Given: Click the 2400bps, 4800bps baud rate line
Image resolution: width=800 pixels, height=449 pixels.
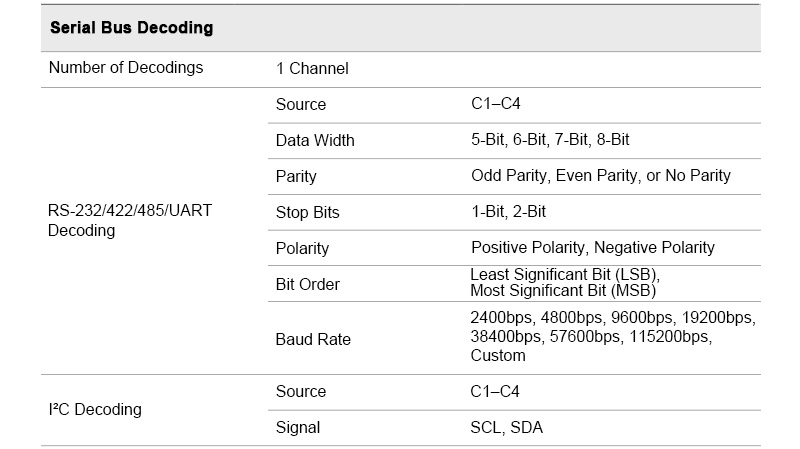Looking at the screenshot, I should tap(612, 319).
